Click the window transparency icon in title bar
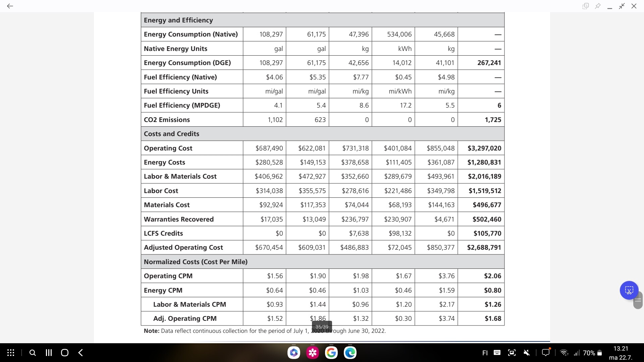644x362 pixels. (586, 6)
